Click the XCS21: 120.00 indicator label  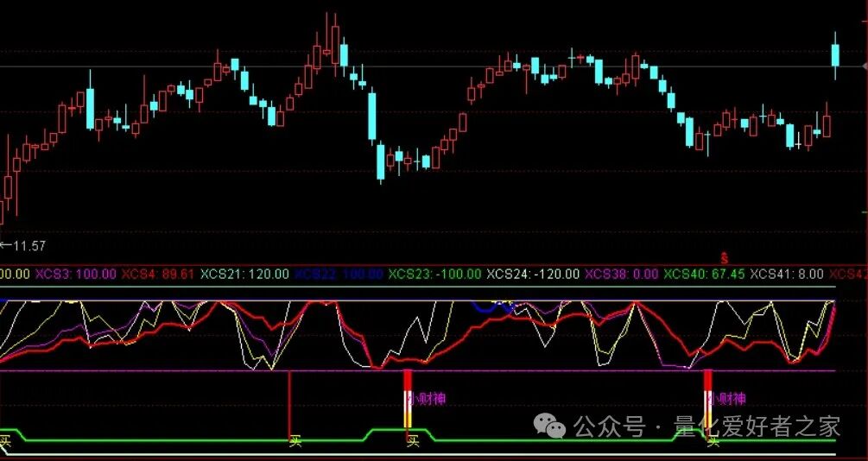tap(244, 274)
